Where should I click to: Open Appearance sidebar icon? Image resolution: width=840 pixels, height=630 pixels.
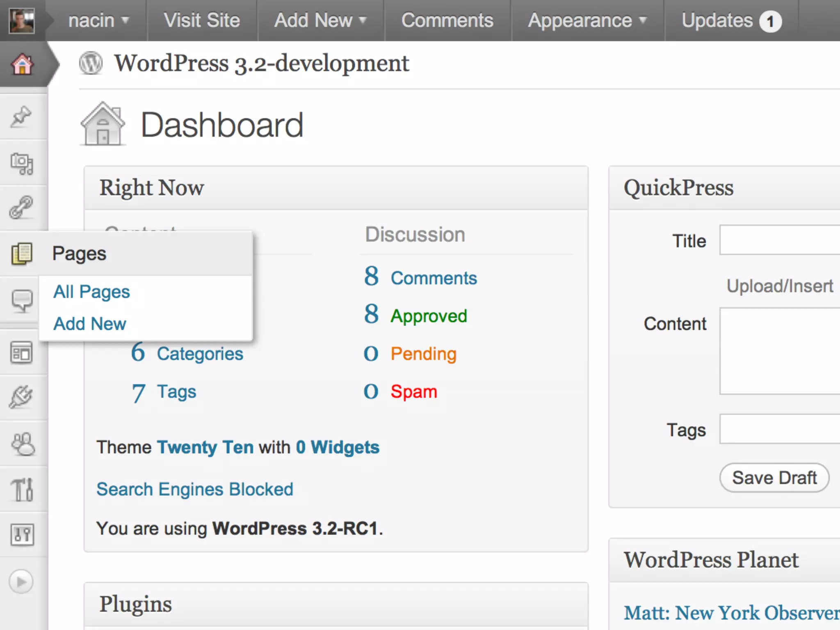[x=22, y=353]
